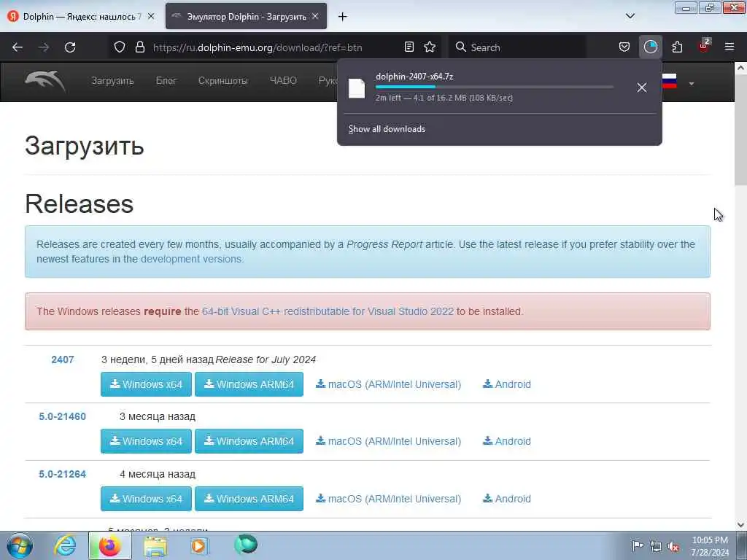Screen dimensions: 747x560
Task: Open the 5.0-21264 version link
Action: pos(63,474)
